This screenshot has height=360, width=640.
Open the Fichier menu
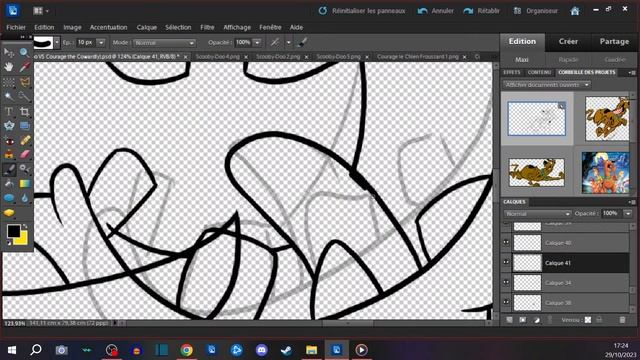pos(16,27)
